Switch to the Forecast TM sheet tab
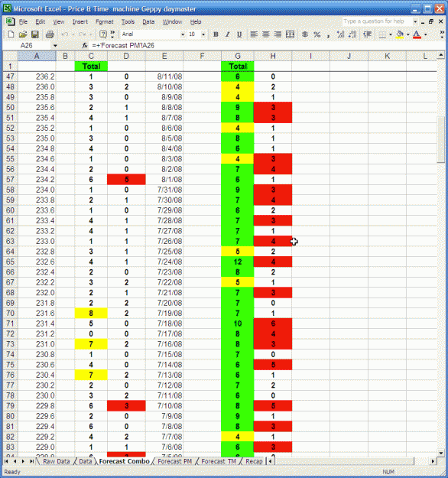 point(219,461)
